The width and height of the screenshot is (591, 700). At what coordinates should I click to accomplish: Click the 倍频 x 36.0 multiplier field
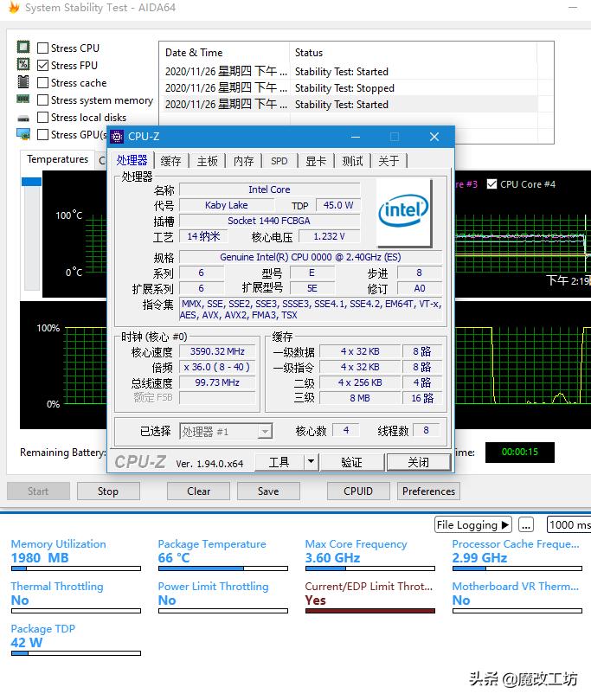[217, 367]
